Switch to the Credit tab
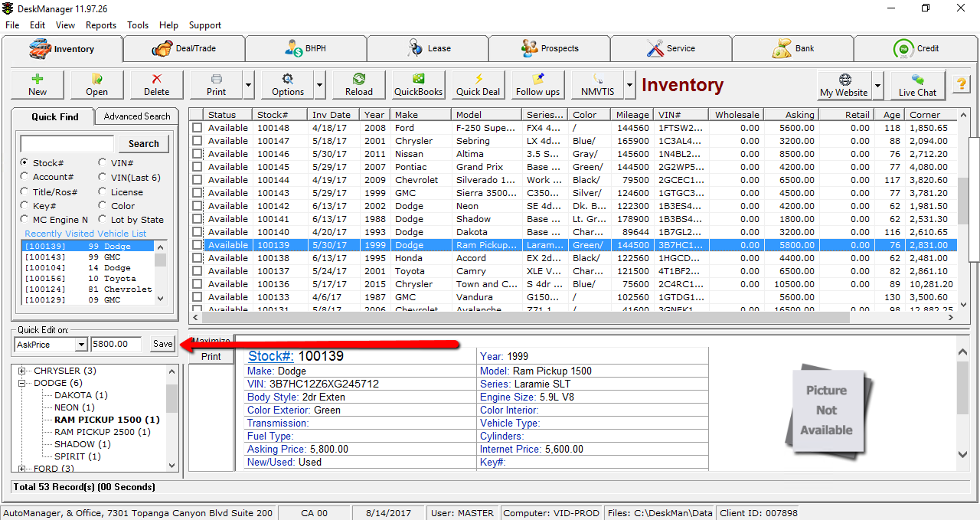 click(916, 49)
